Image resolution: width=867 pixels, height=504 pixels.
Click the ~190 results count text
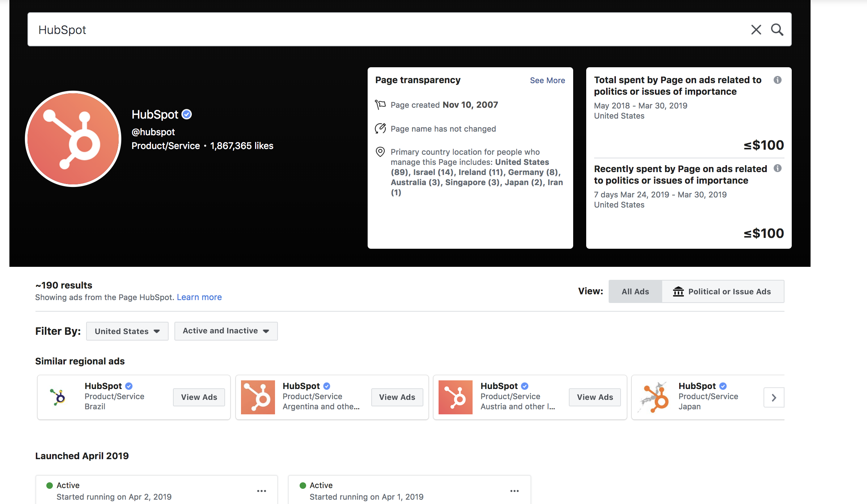pyautogui.click(x=64, y=285)
